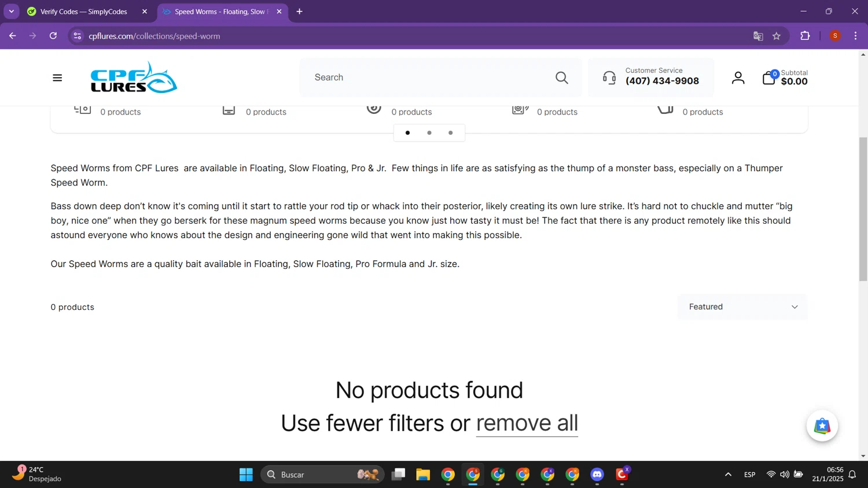Click the third collection's 0 products text
This screenshot has width=868, height=488.
point(411,112)
